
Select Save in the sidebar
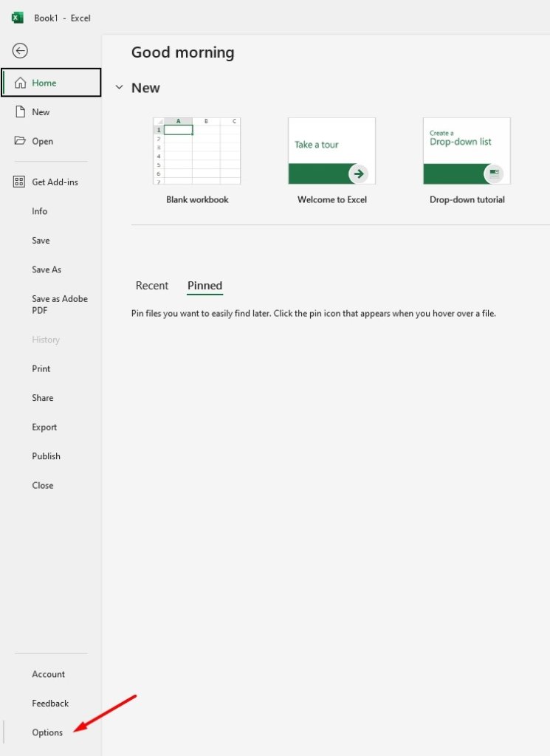point(41,240)
